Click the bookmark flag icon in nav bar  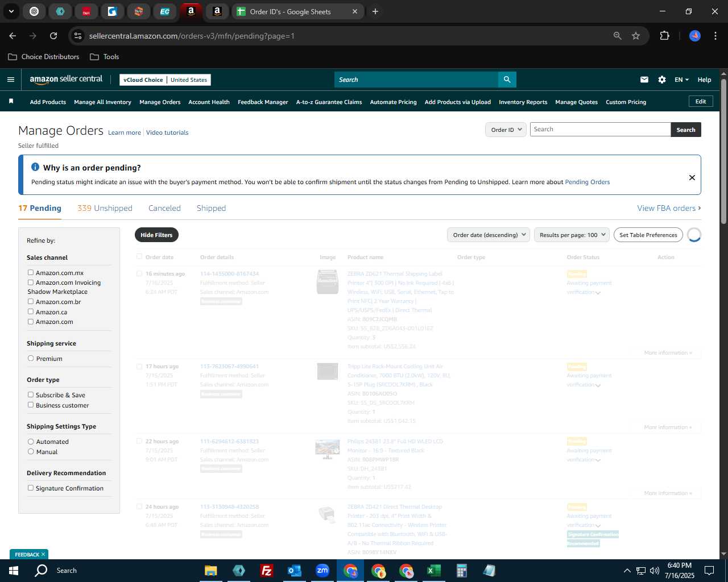[x=11, y=102]
